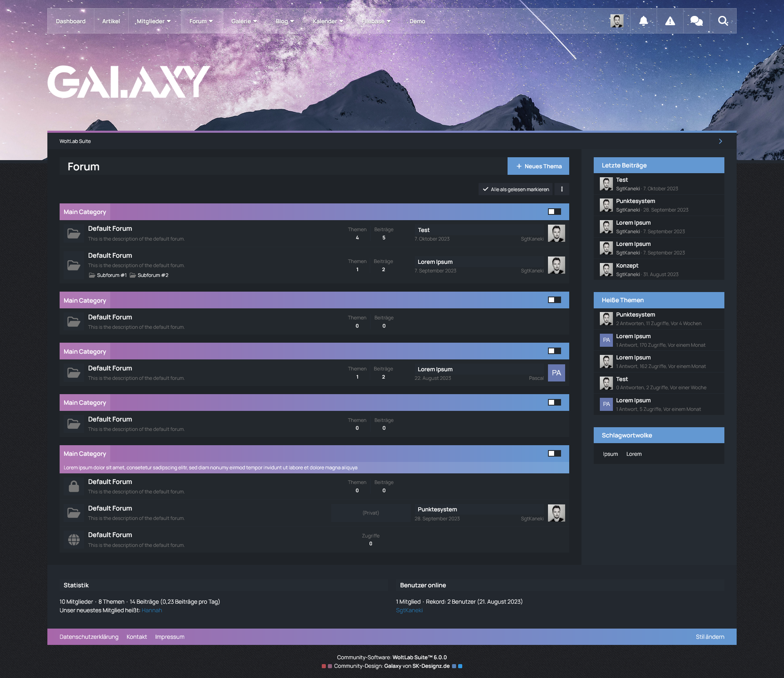784x678 pixels.
Task: Click the blue footer color square
Action: click(460, 666)
